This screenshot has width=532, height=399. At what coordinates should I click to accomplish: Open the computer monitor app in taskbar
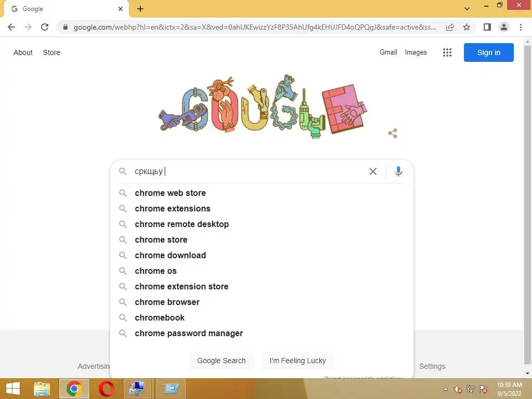click(137, 389)
